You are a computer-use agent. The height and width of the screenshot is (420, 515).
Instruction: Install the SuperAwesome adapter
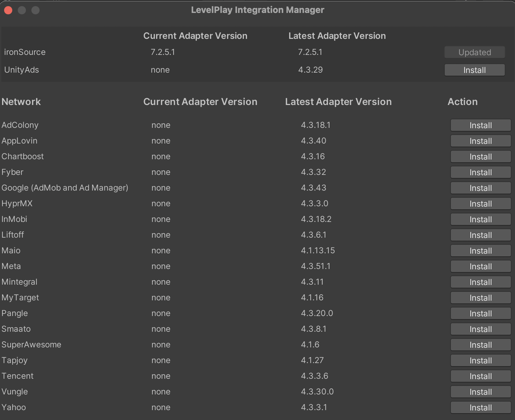pyautogui.click(x=481, y=345)
